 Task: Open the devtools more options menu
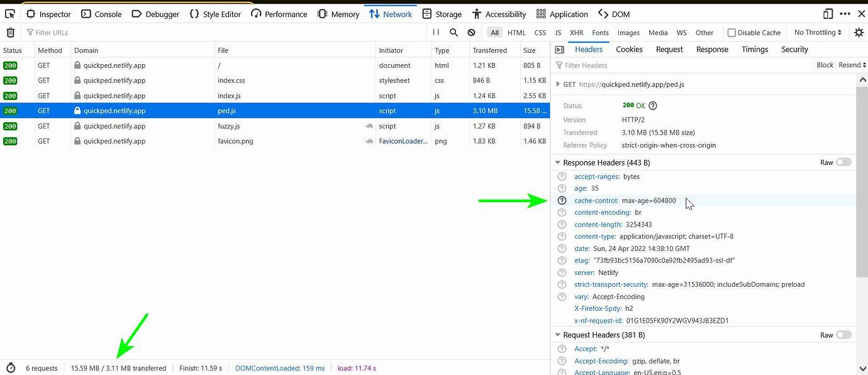(845, 14)
